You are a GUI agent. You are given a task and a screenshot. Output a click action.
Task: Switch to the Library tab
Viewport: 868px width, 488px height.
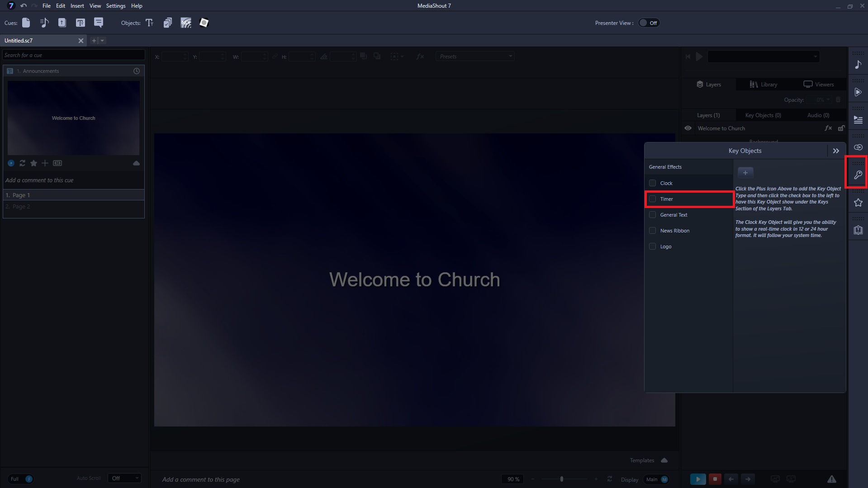pos(763,85)
